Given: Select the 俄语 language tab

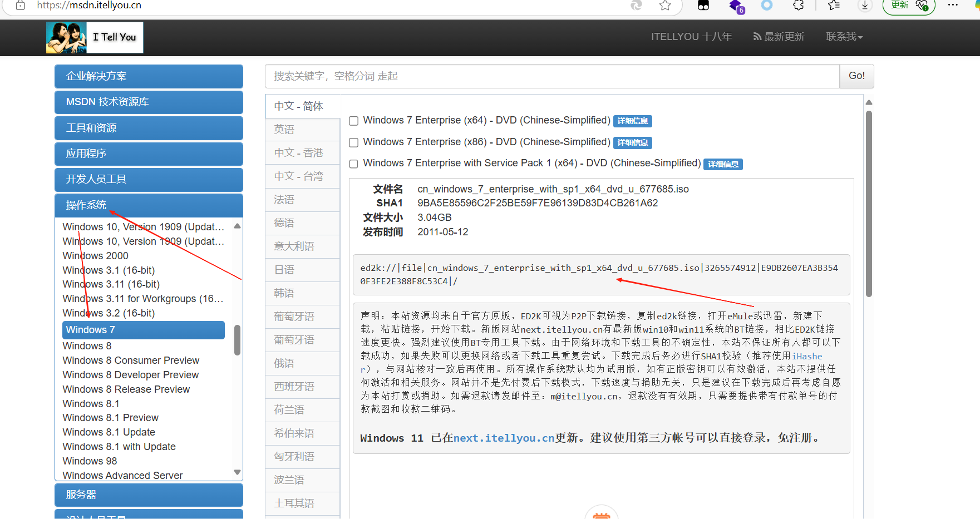Looking at the screenshot, I should click(x=303, y=363).
